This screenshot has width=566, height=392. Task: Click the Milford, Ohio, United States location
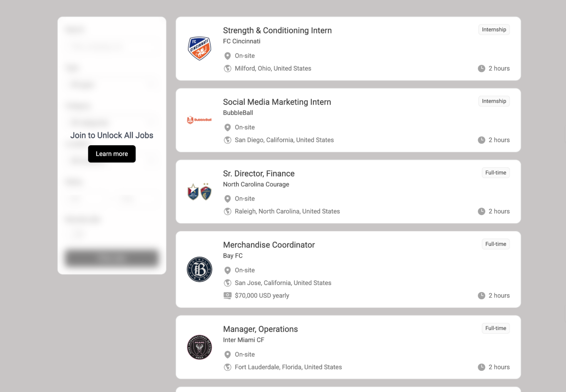(273, 69)
